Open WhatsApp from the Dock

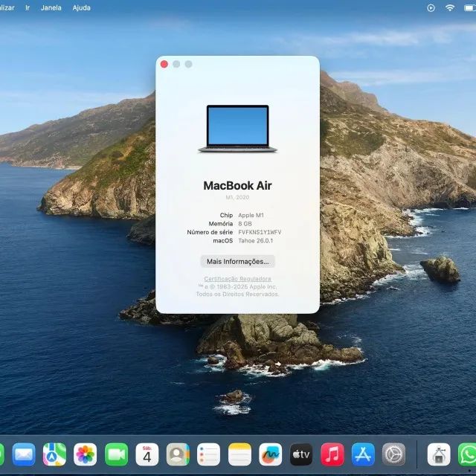click(x=467, y=454)
